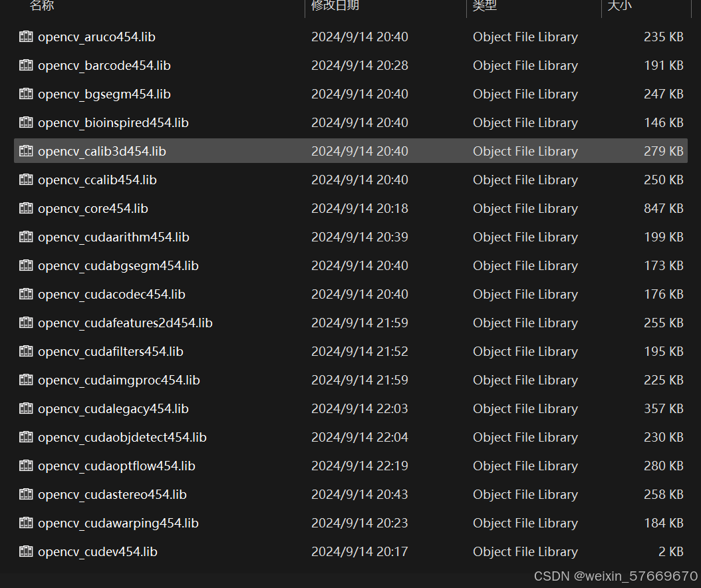The width and height of the screenshot is (701, 588).
Task: Click the file icon beside opencv_core454.lib
Action: pos(25,208)
